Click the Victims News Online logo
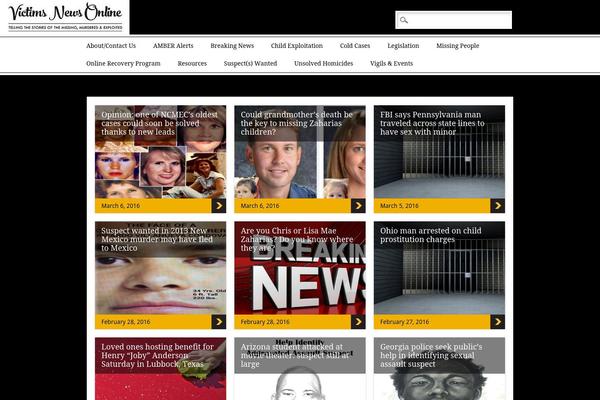 coord(65,17)
